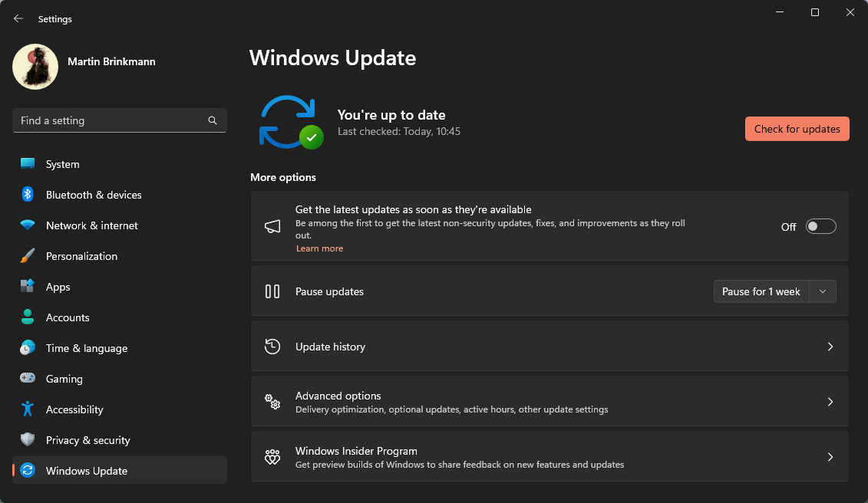Open Accessibility settings
868x503 pixels.
coord(120,409)
